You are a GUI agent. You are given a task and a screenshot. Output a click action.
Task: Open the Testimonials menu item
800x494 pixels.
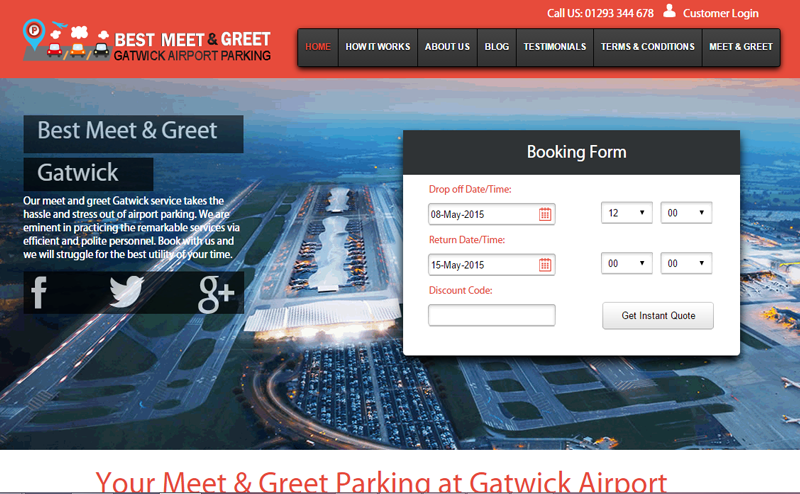tap(555, 47)
